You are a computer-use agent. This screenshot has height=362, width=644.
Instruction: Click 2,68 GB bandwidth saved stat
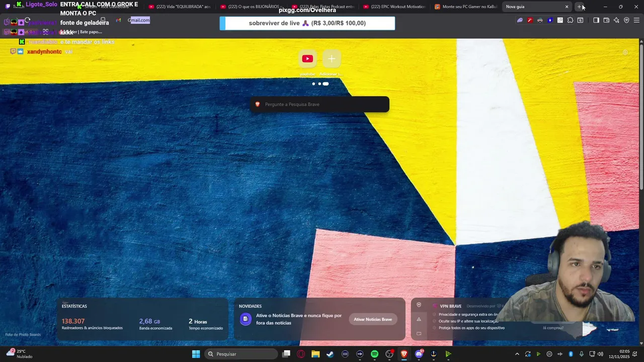149,321
